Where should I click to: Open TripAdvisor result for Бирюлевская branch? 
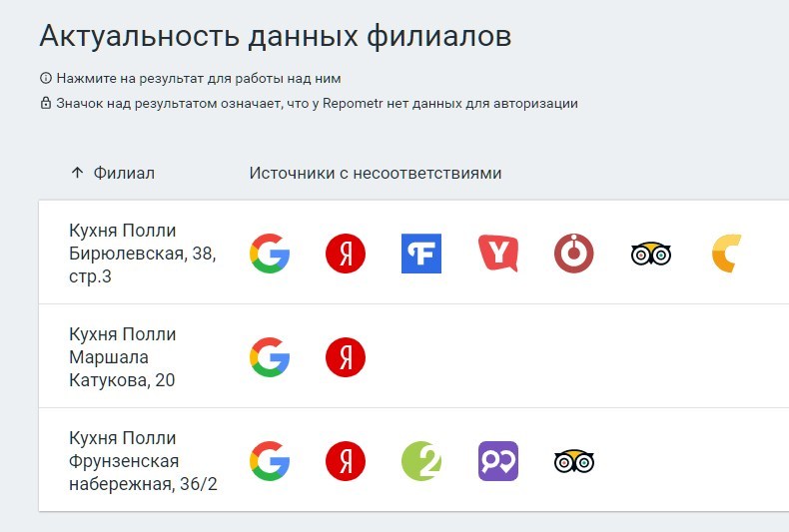point(650,254)
